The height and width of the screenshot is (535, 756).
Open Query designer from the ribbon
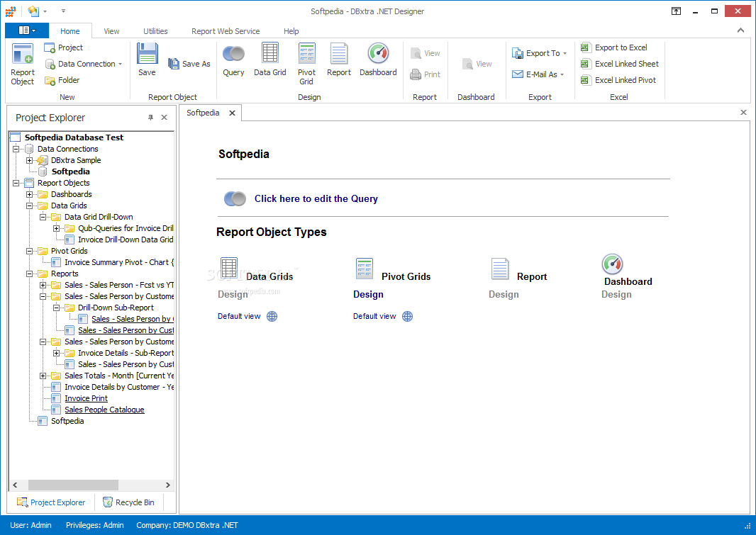pyautogui.click(x=233, y=60)
